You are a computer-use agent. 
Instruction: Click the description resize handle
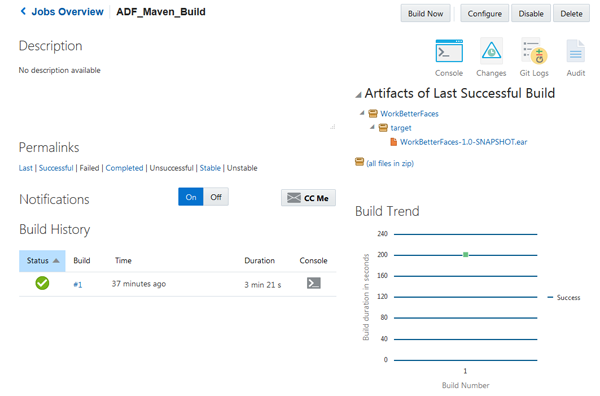point(333,127)
